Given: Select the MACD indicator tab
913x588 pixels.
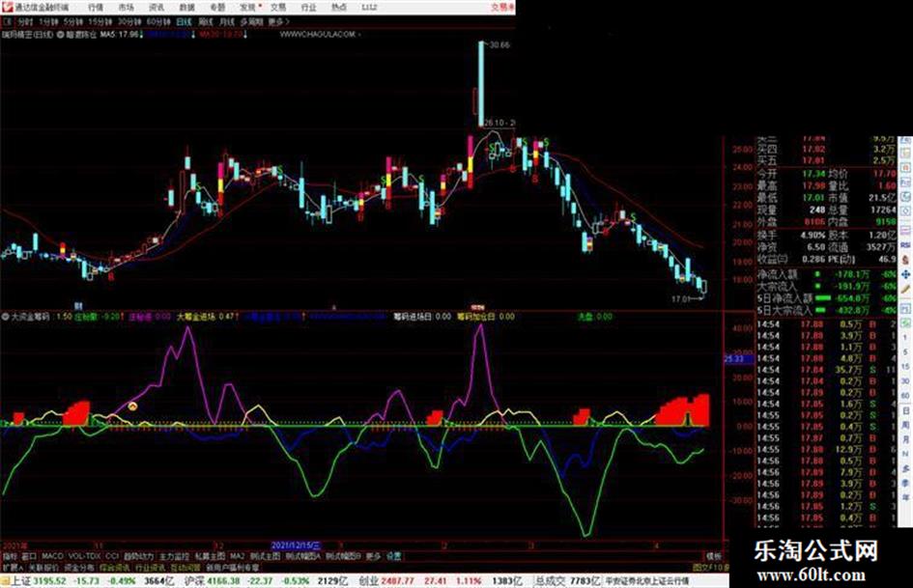Looking at the screenshot, I should 52,556.
